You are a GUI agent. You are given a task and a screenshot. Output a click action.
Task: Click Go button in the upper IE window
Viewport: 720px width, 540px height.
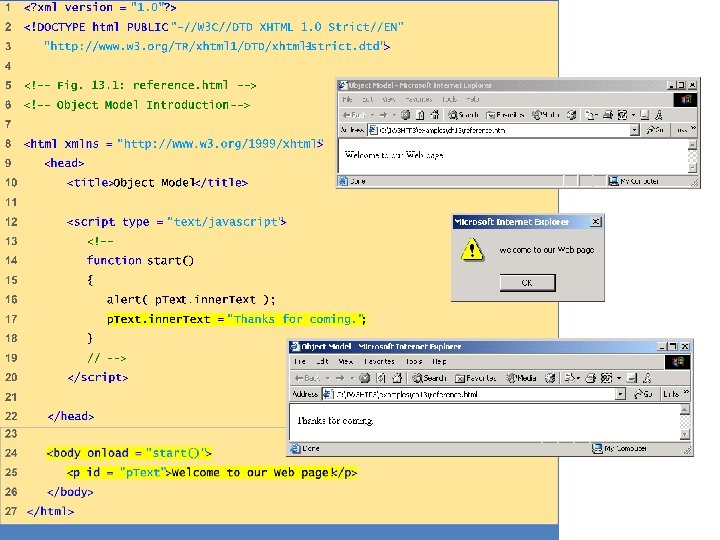click(x=655, y=130)
